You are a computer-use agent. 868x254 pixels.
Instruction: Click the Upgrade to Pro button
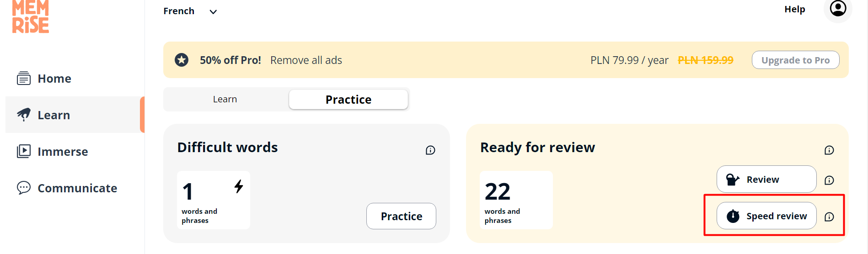795,60
